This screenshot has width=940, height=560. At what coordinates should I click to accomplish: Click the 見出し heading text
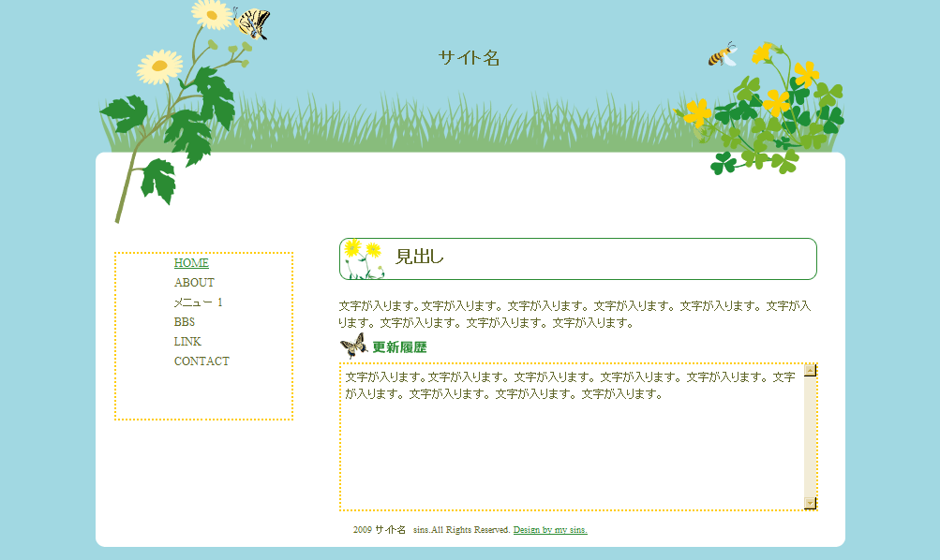419,258
